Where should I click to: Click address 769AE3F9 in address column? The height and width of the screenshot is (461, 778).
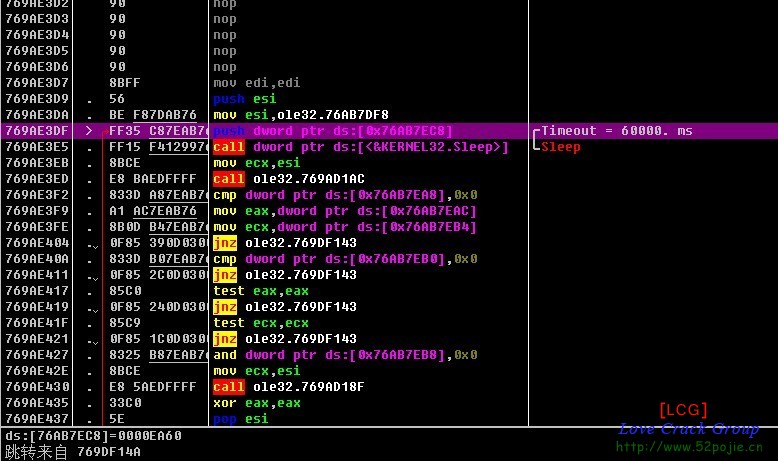click(37, 211)
